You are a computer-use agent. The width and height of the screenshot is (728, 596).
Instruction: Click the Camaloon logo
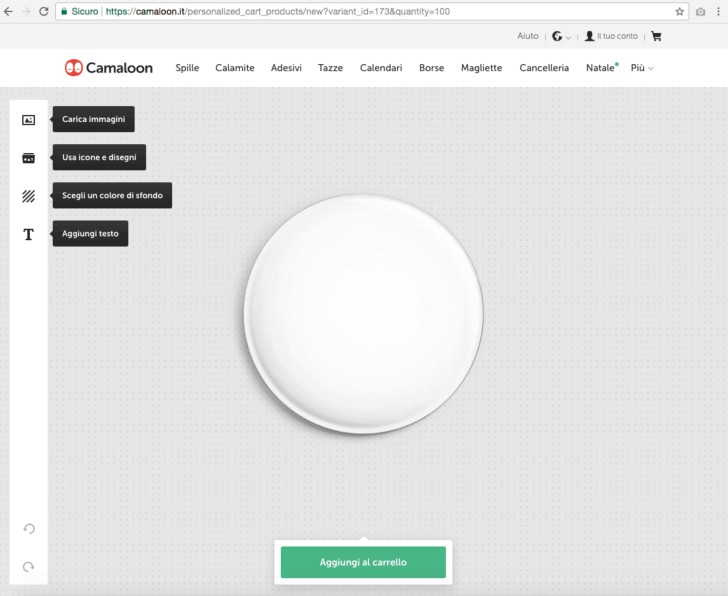(109, 68)
